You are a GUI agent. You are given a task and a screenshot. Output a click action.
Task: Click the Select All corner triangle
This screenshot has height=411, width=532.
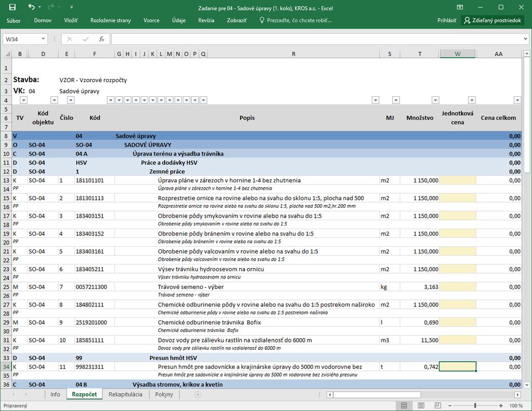pos(8,54)
